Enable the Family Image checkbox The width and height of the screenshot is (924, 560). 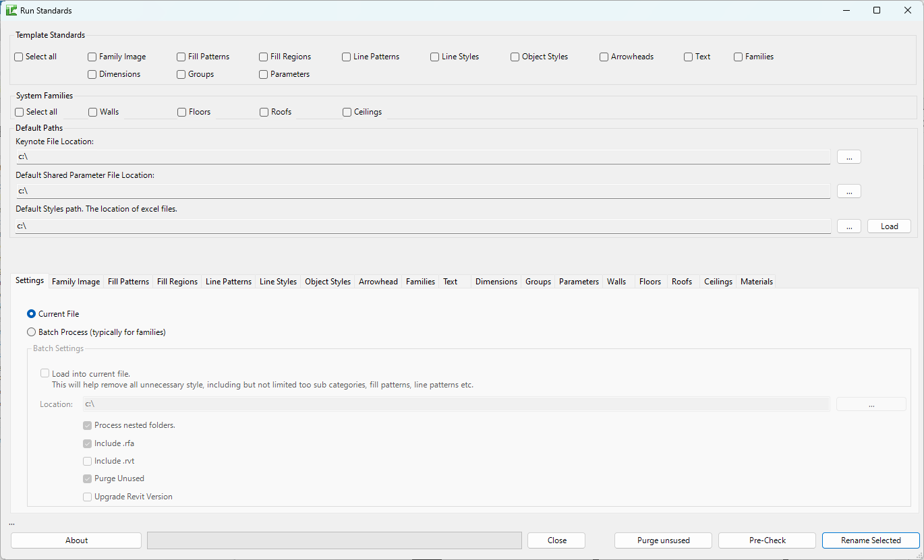(x=92, y=57)
